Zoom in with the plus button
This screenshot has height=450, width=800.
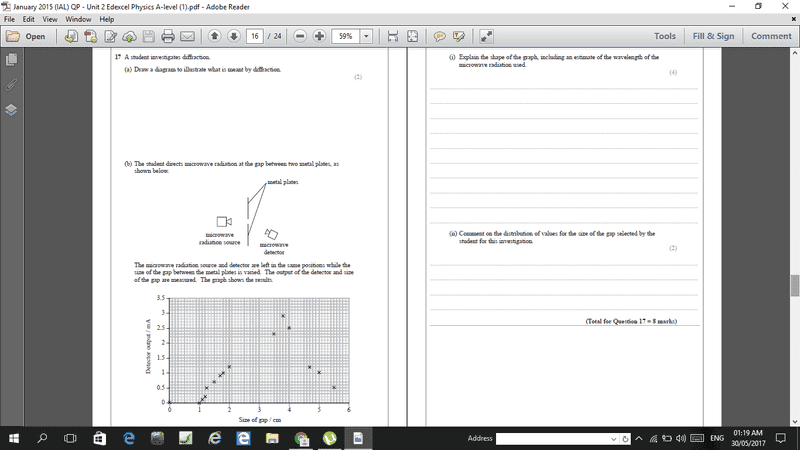319,37
